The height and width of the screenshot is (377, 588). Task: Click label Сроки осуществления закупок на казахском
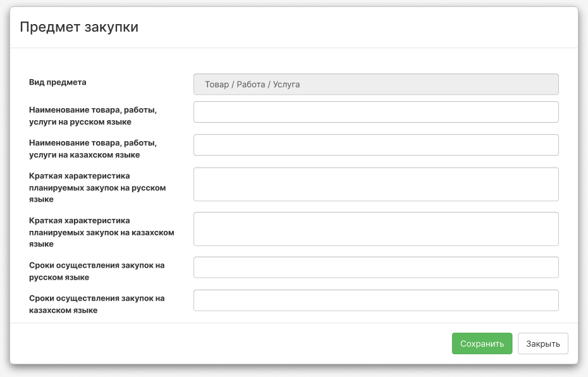[97, 304]
